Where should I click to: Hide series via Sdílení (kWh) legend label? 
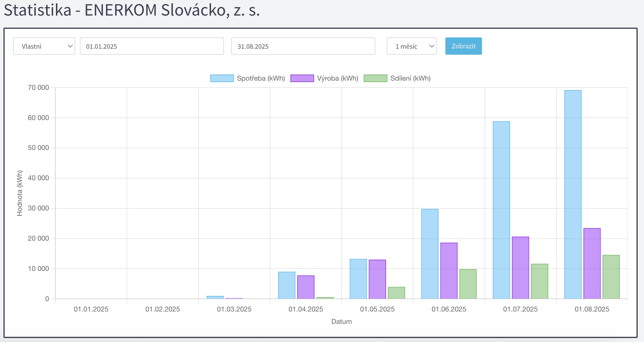click(x=410, y=78)
